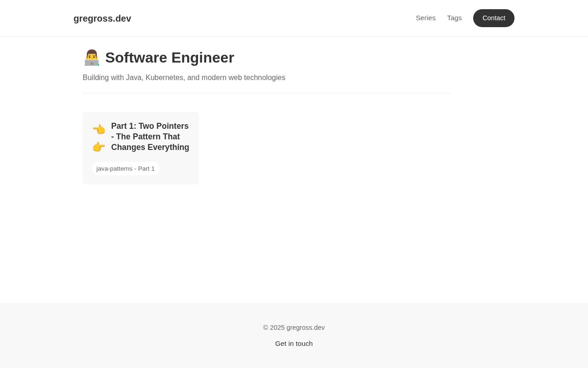The height and width of the screenshot is (368, 588).
Task: Click the lower right-pointing hand emoji
Action: click(x=99, y=147)
